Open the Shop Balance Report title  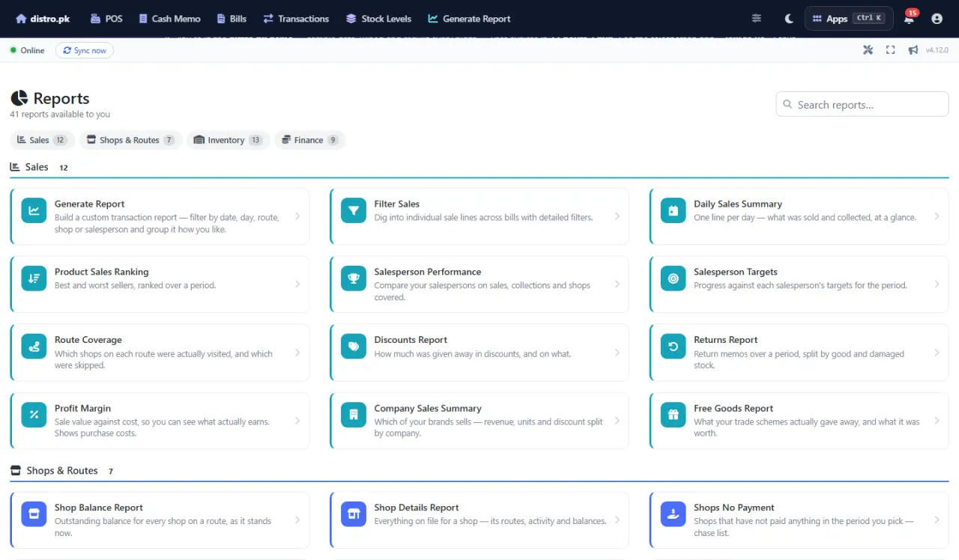click(99, 508)
